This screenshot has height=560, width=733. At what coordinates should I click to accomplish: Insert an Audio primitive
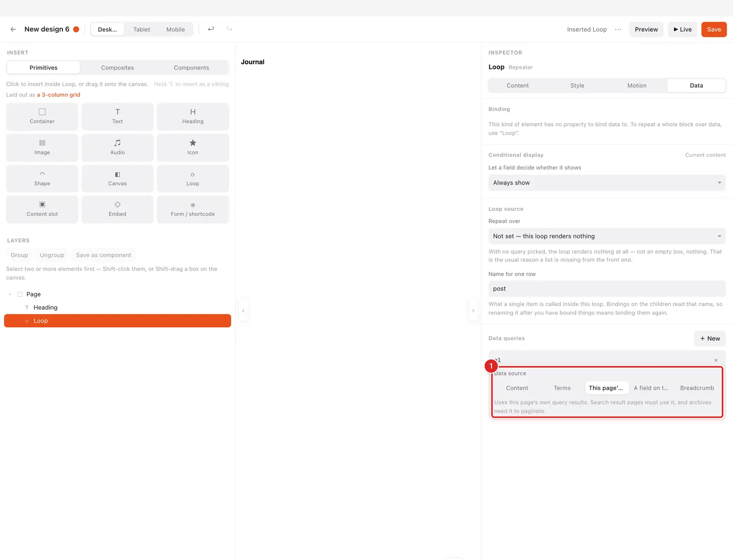[x=117, y=148]
